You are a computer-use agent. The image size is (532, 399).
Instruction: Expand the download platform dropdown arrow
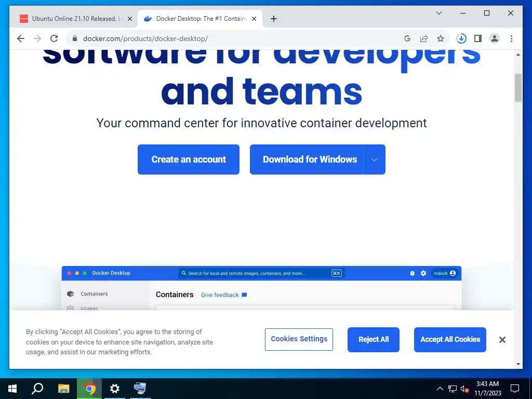(x=374, y=159)
